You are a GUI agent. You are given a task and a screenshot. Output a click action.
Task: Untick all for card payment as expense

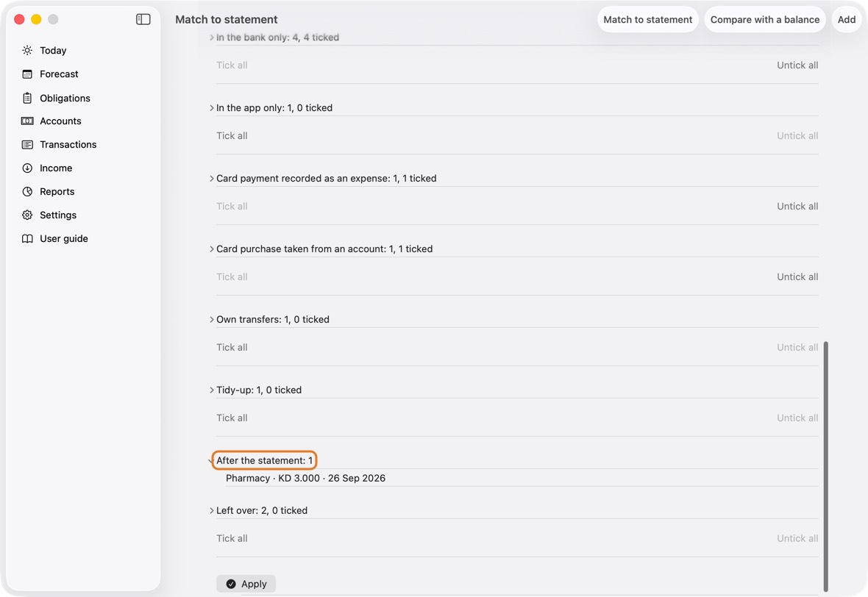coord(797,207)
